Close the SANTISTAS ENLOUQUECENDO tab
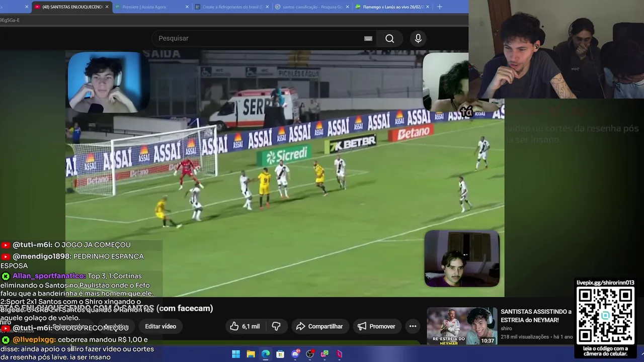 point(107,7)
